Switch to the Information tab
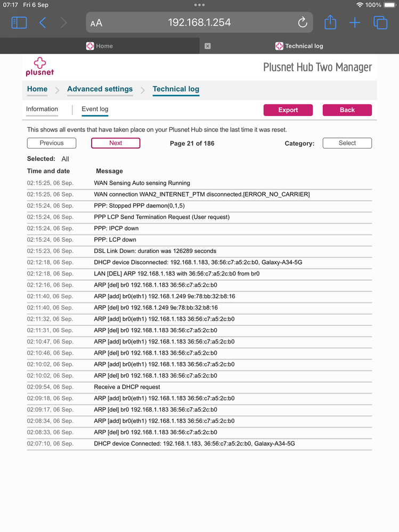Image resolution: width=399 pixels, height=532 pixels. tap(42, 109)
